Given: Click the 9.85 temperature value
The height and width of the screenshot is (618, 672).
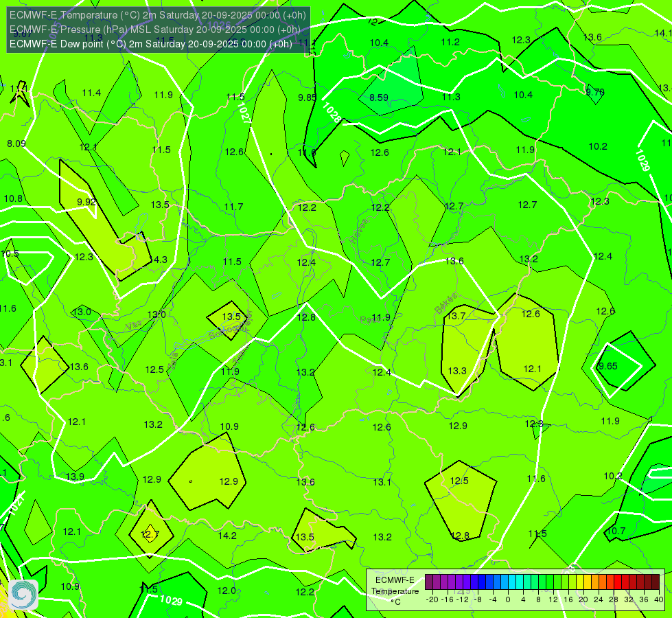Looking at the screenshot, I should (307, 98).
